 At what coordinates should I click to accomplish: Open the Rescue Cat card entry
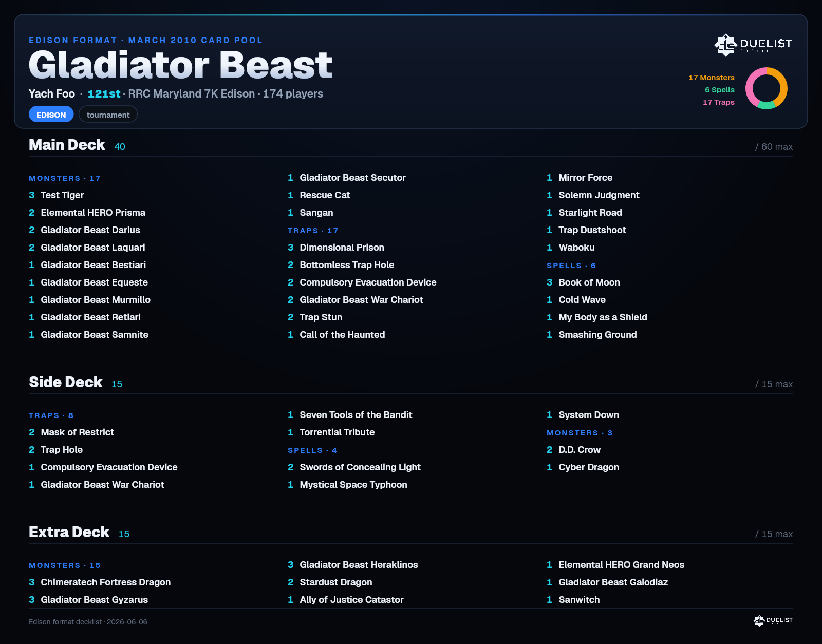pyautogui.click(x=319, y=195)
